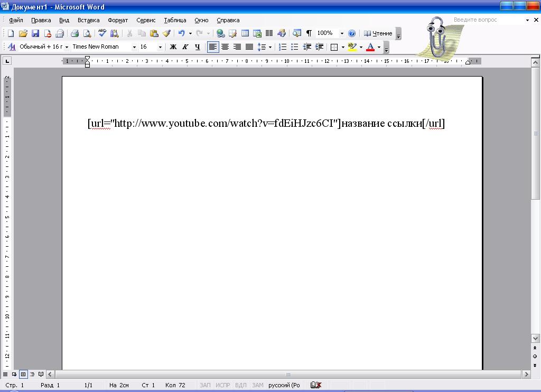Viewport: 541px width, 392px height.
Task: Open the Сервис menu
Action: click(146, 20)
